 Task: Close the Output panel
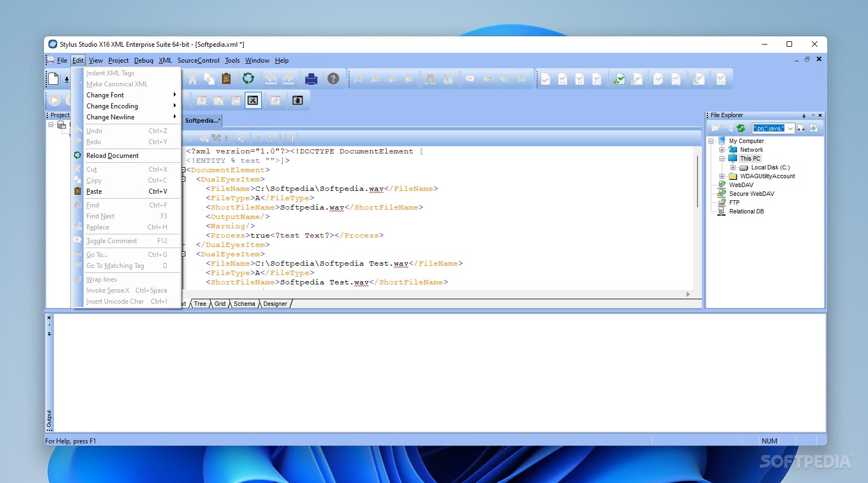point(49,317)
